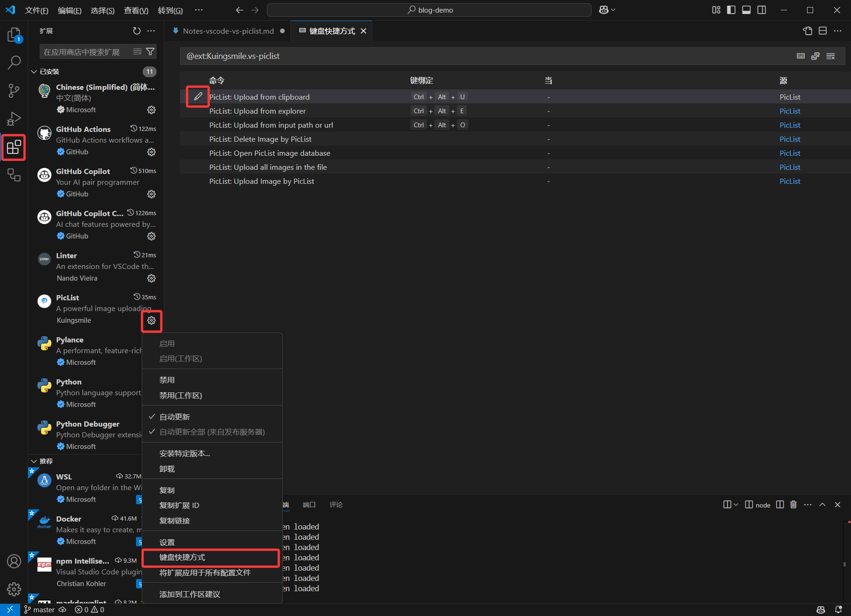
Task: Open manage gear for GitHub Actions extension
Action: [151, 152]
